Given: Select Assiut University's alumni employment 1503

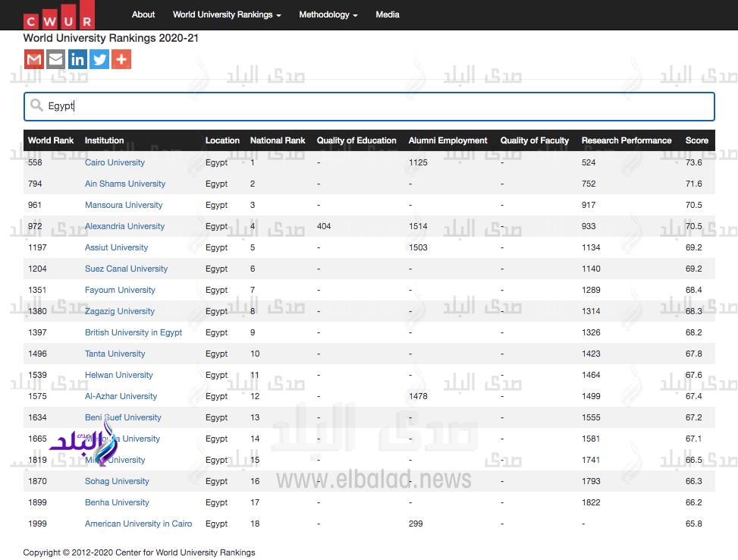Looking at the screenshot, I should coord(418,247).
